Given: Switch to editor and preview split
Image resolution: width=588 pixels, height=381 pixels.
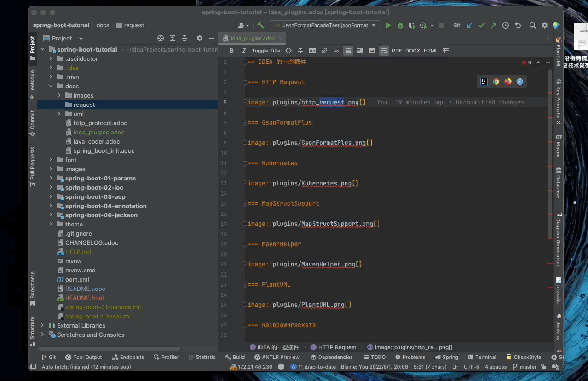Looking at the screenshot, I should click(360, 51).
